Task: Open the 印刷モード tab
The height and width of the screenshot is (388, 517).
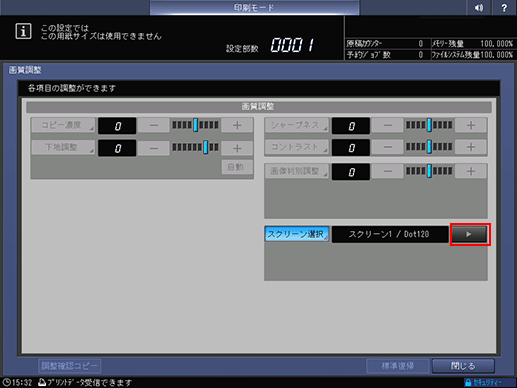Action: [254, 7]
